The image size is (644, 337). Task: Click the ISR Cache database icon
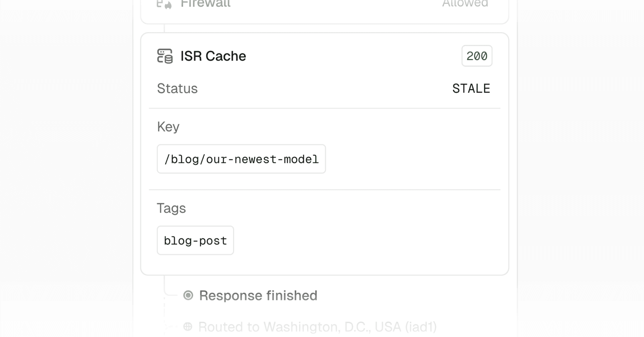coord(165,56)
